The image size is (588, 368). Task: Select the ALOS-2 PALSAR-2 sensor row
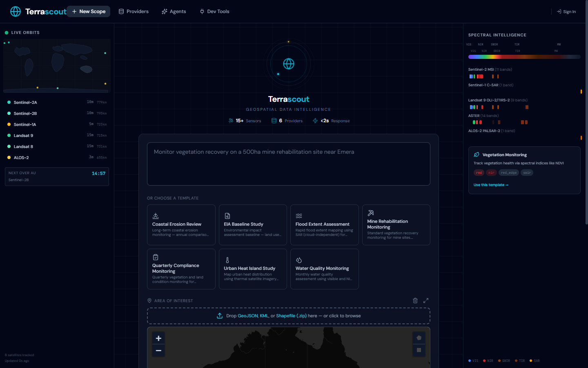click(x=524, y=135)
